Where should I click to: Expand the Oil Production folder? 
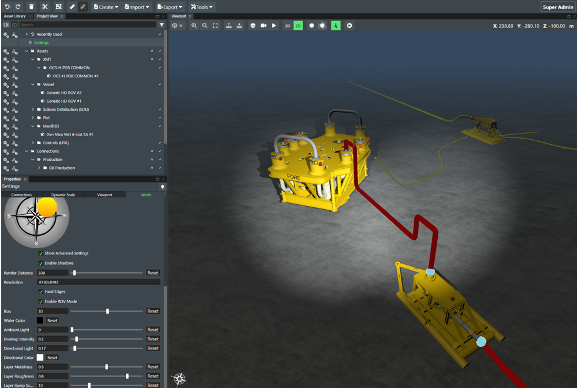coord(39,168)
